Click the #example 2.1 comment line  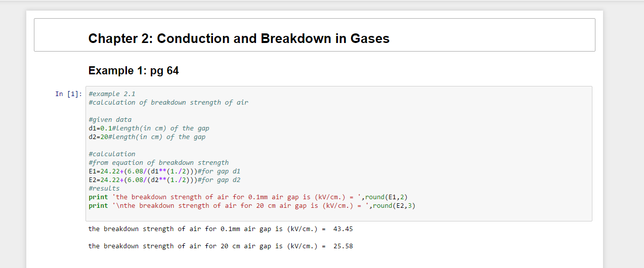point(112,94)
